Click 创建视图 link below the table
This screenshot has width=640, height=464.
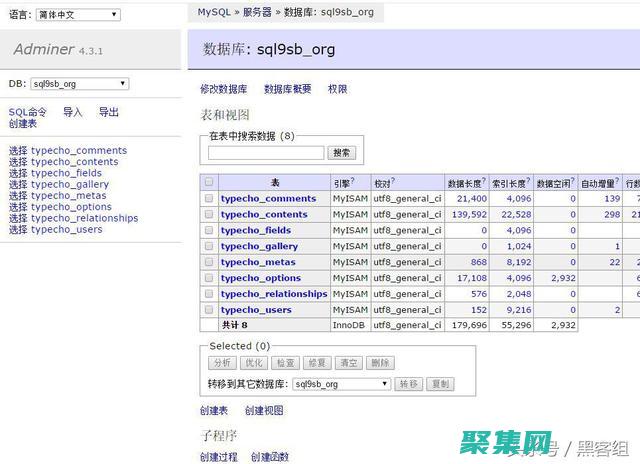coord(264,411)
